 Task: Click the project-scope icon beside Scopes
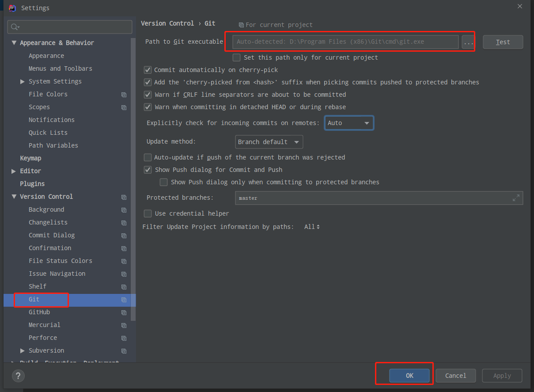[x=124, y=107]
